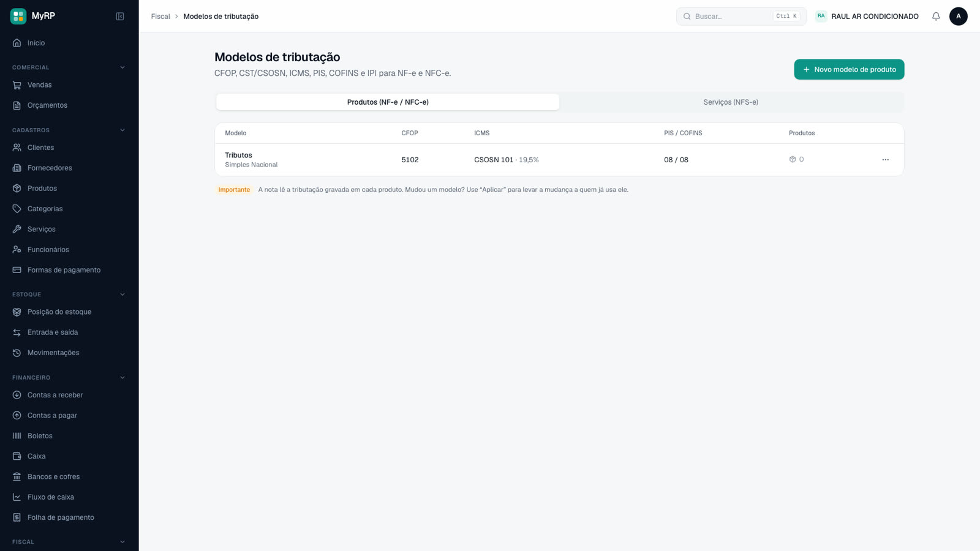Viewport: 980px width, 551px height.
Task: Open Vendas with the cart icon
Action: (17, 85)
